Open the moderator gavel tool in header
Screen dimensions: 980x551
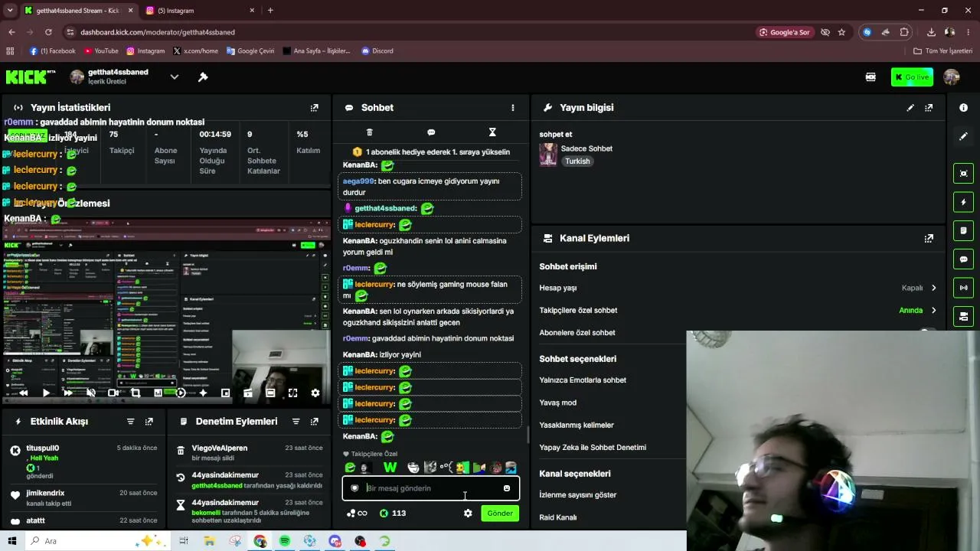click(x=203, y=77)
